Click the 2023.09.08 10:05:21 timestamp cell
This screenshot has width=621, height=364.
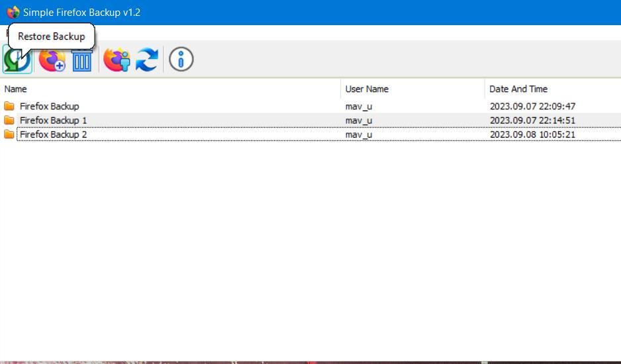[532, 134]
